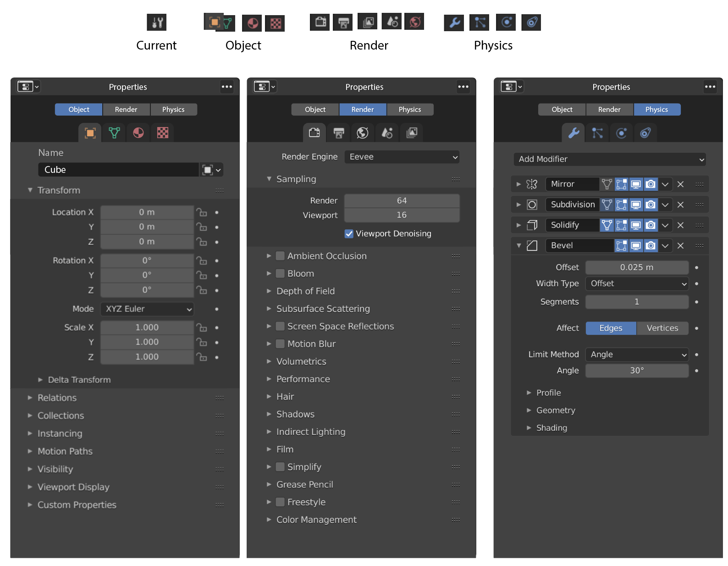
Task: Select Edges for Bevel Affect
Action: [x=611, y=328]
